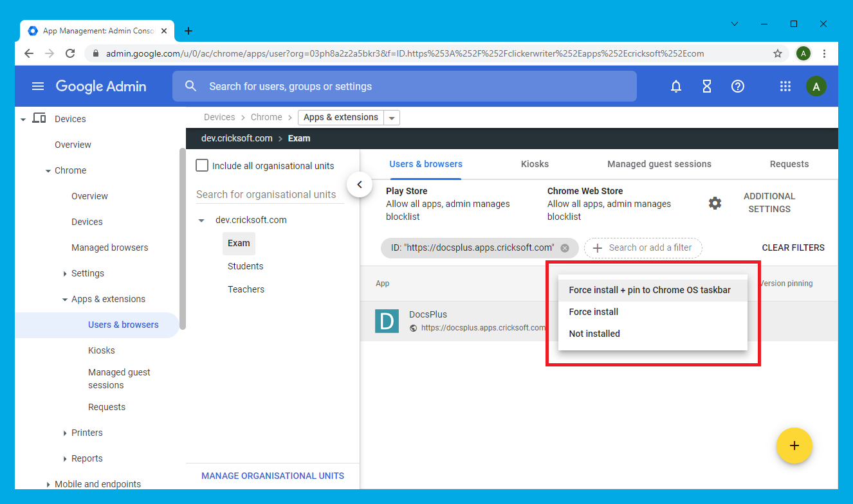Screen dimensions: 853x504
Task: Click the Additional Settings gear icon
Action: point(715,203)
